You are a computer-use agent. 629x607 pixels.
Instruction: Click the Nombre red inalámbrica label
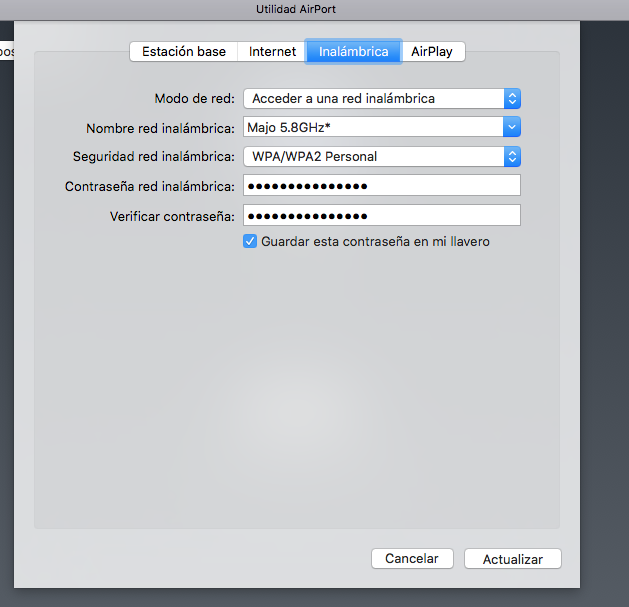point(160,128)
